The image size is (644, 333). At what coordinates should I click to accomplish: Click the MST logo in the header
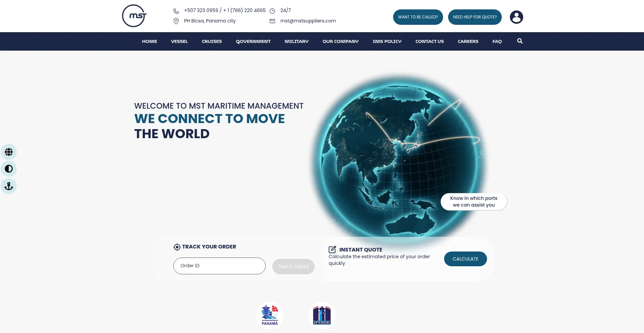[x=135, y=16]
